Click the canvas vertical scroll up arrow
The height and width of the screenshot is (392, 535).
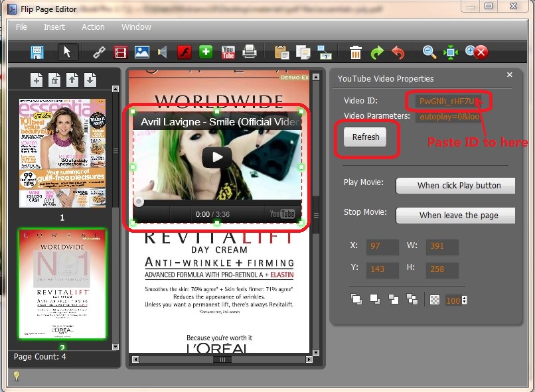tap(316, 77)
